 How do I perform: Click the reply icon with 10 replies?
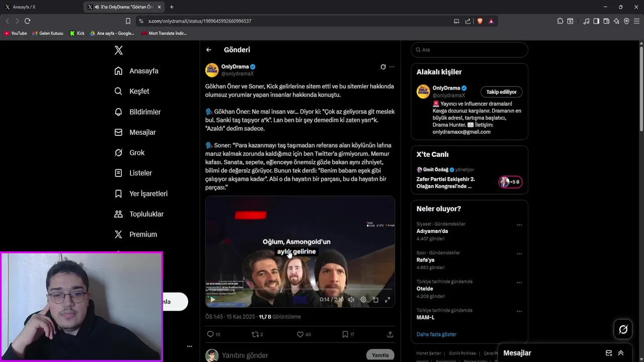click(x=214, y=334)
